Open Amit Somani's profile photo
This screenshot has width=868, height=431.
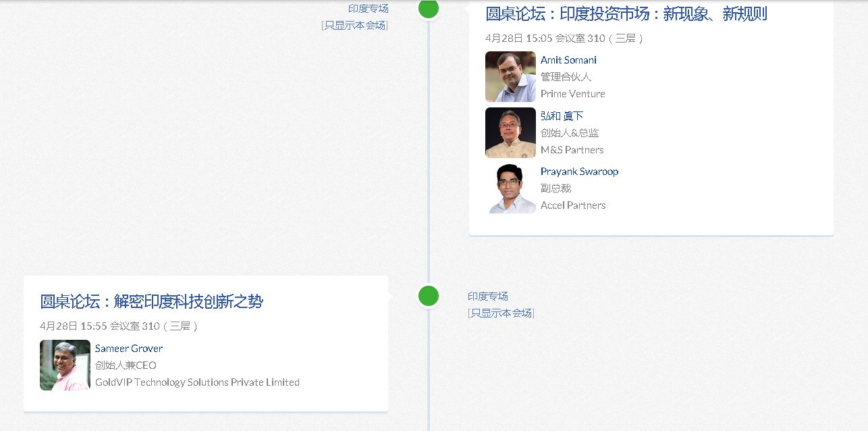pos(510,76)
